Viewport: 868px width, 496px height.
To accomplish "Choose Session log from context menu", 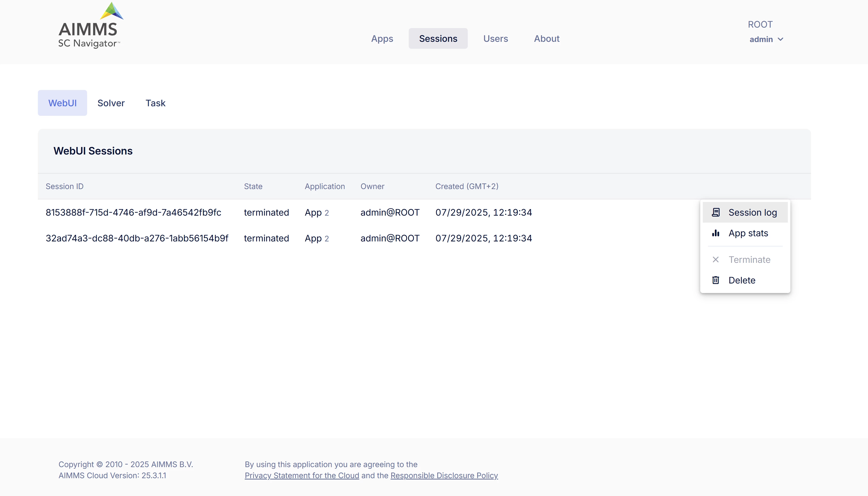I will coord(745,212).
